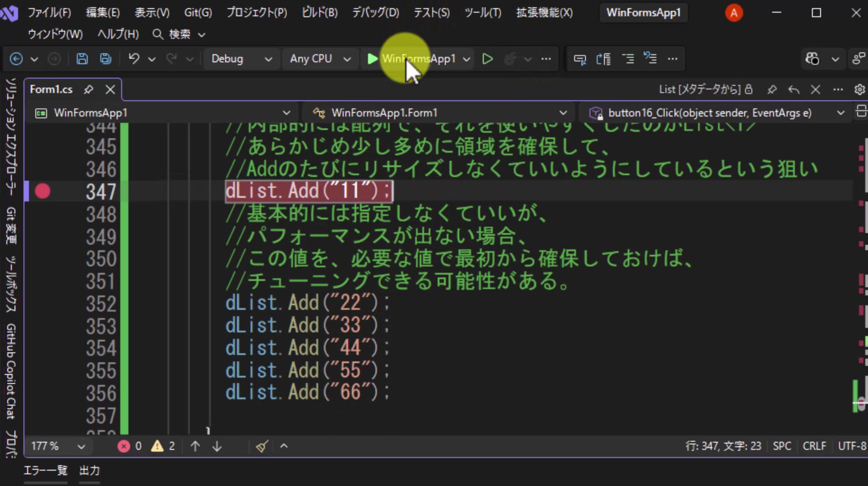Start without debugging outline play icon
Viewport: 868px width, 486px height.
tap(487, 59)
